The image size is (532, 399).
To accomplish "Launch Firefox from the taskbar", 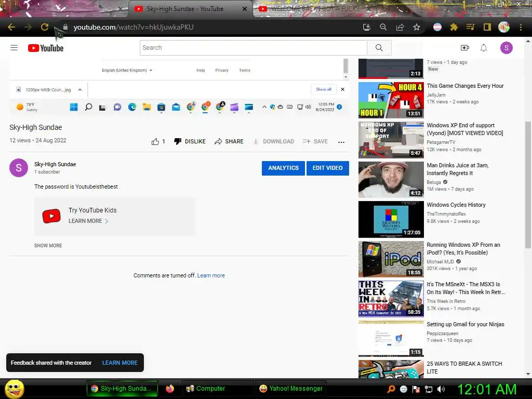I will click(170, 389).
